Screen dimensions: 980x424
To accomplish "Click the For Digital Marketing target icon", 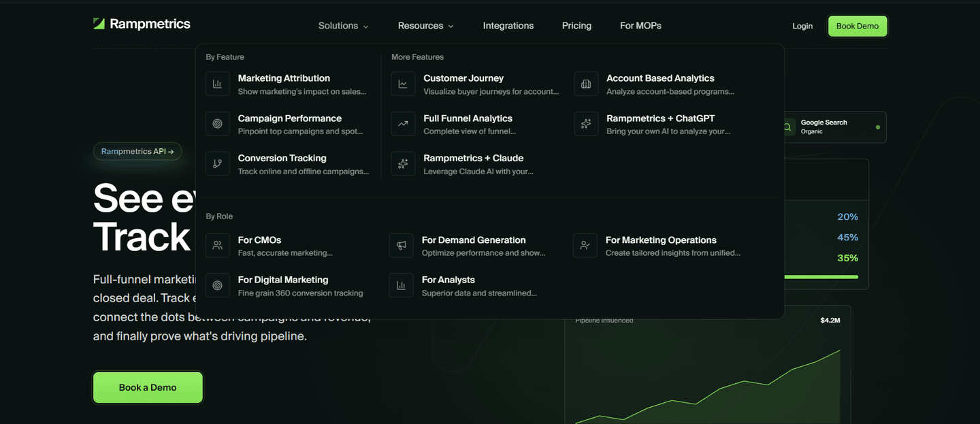I will 218,286.
